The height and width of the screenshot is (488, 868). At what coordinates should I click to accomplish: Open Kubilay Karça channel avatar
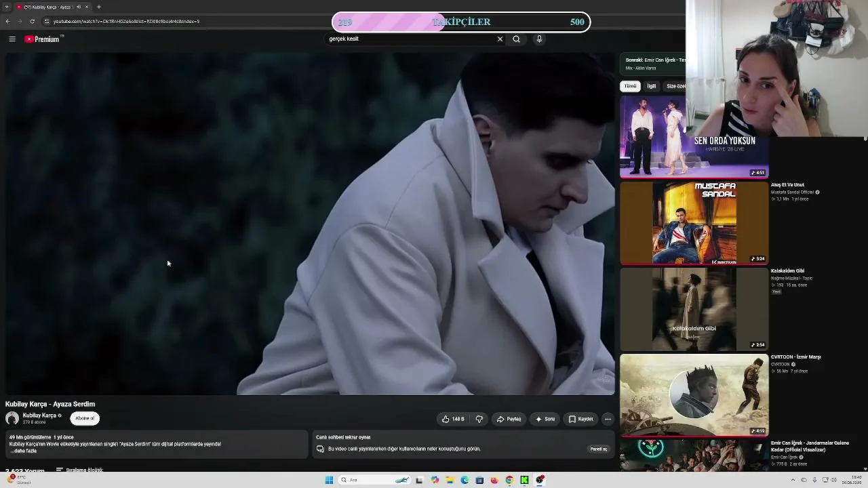click(x=12, y=418)
